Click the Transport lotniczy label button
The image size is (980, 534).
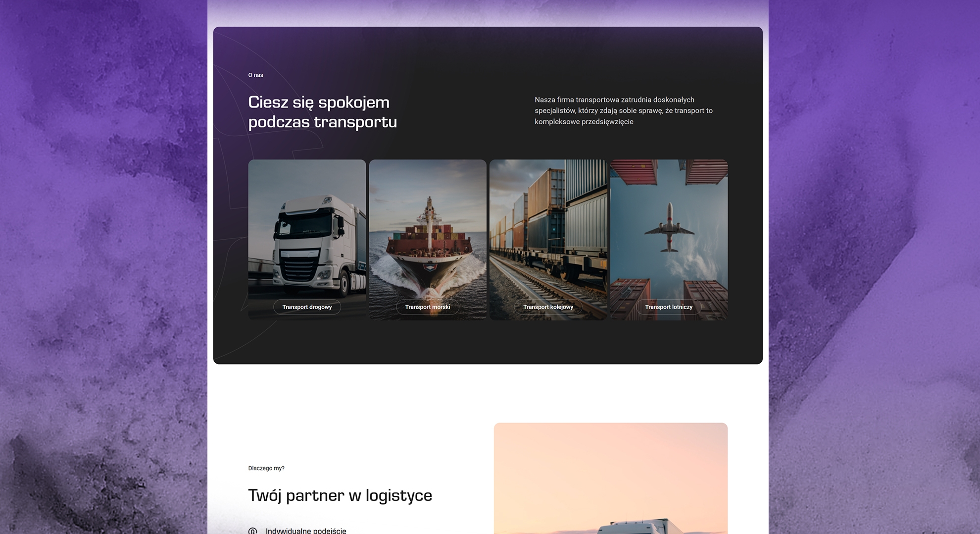(x=668, y=307)
